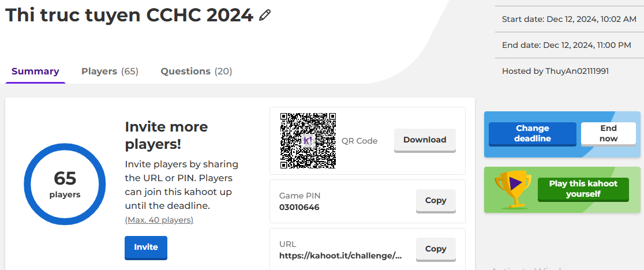Viewport: 644px width, 270px height.
Task: Select the Game PIN number 03010646
Action: [299, 207]
